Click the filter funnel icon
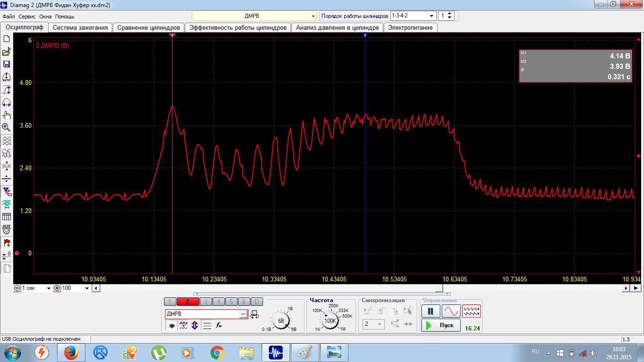644x362 pixels. point(7,191)
